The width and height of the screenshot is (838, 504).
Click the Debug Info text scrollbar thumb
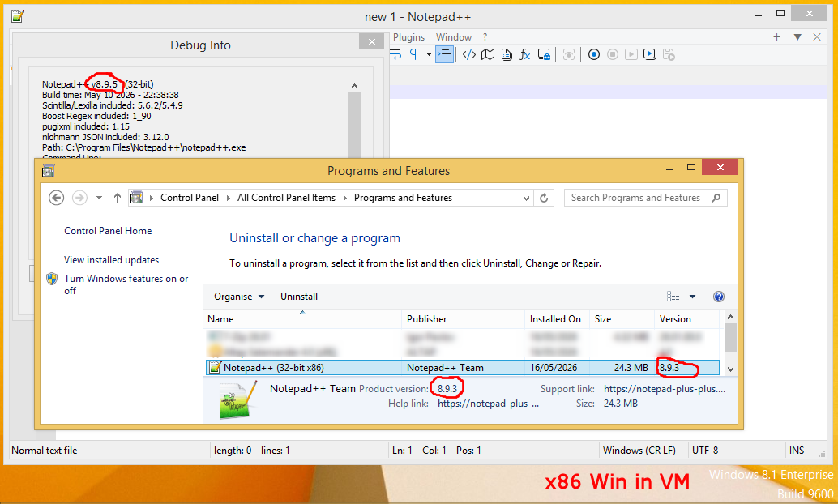(354, 125)
